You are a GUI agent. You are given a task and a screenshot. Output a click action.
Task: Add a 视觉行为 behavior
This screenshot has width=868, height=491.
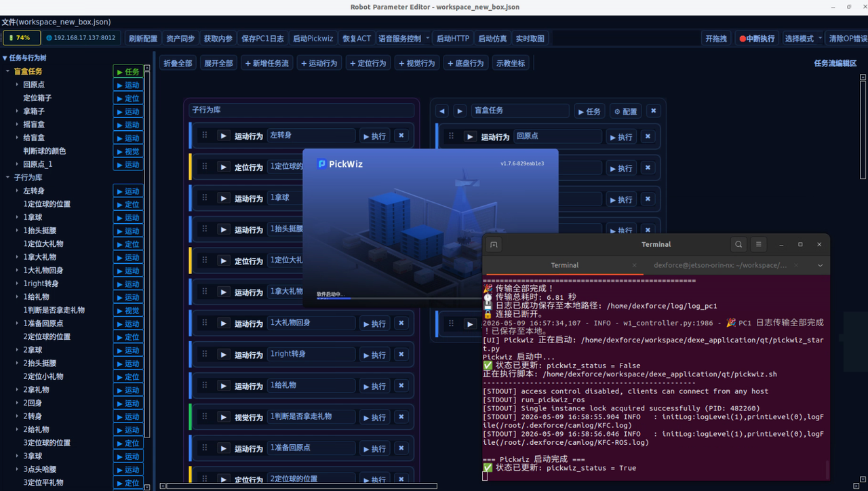(x=417, y=63)
